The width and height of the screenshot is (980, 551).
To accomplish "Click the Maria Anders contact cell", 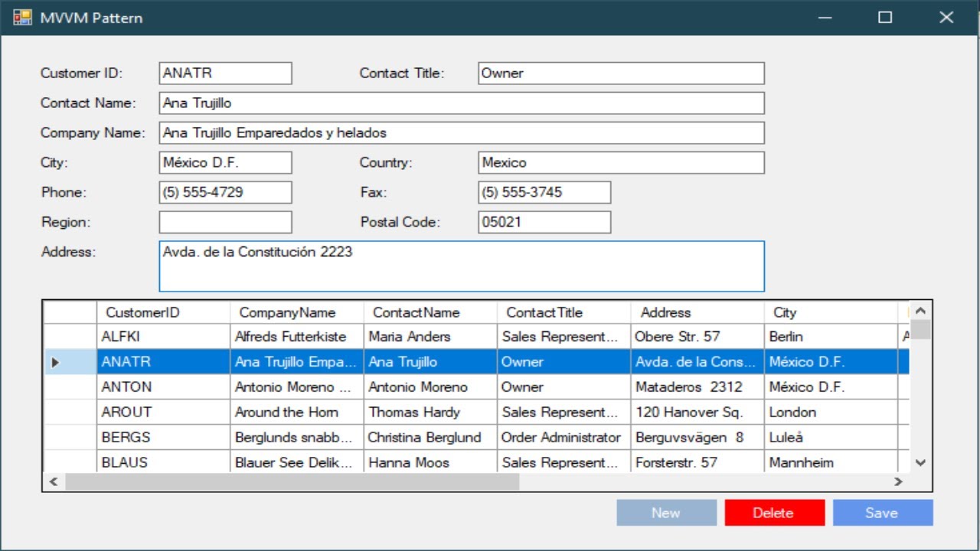I will coord(430,337).
